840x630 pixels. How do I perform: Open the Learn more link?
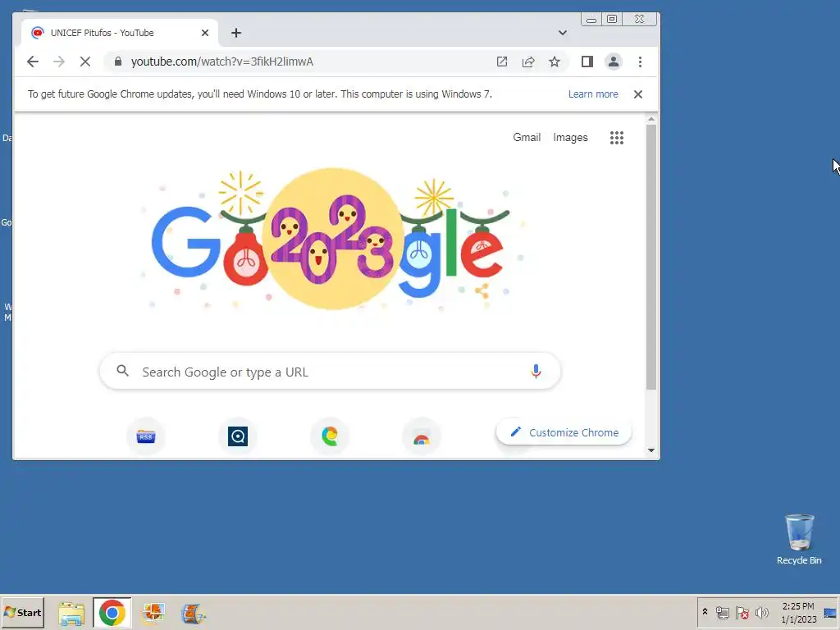pyautogui.click(x=593, y=94)
